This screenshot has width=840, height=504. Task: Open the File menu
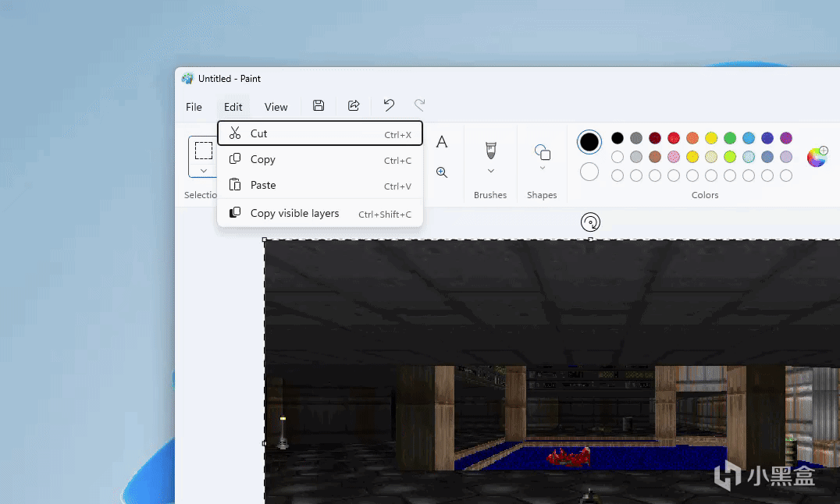[194, 107]
